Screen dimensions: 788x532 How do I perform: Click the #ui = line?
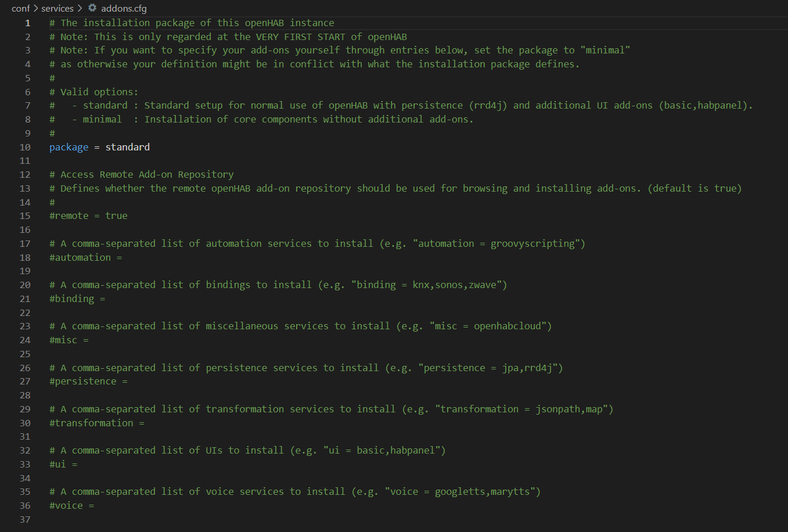coord(63,464)
